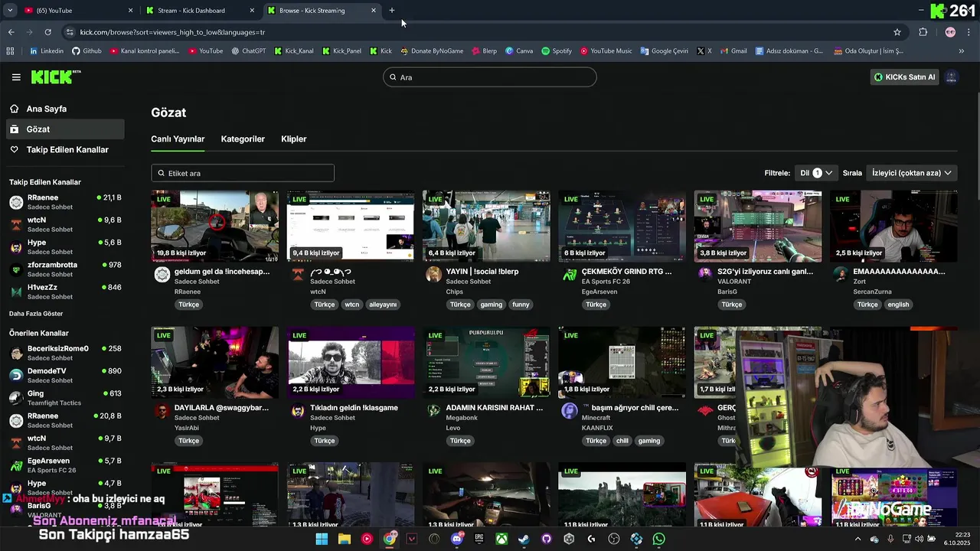
Task: Switch to YouTube browser tab
Action: click(x=77, y=11)
